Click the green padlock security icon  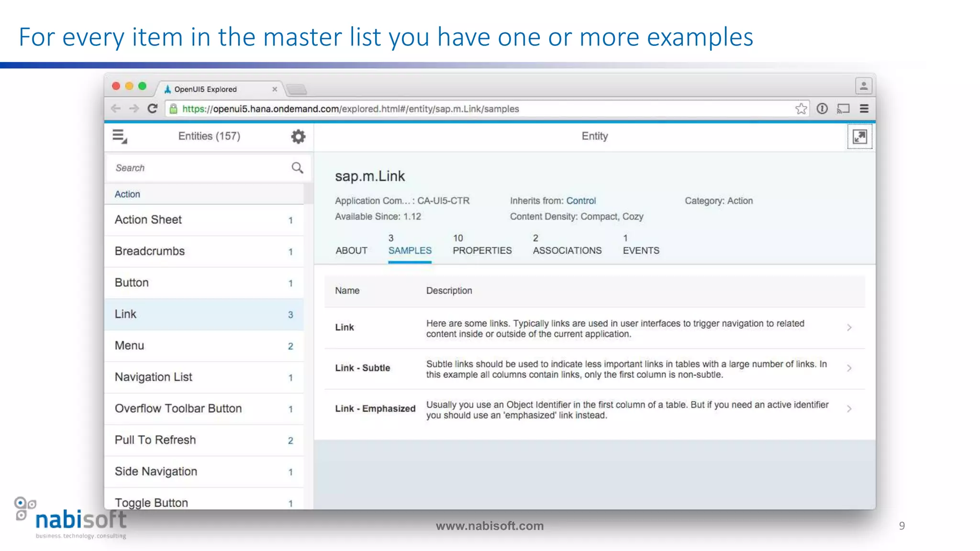[174, 109]
